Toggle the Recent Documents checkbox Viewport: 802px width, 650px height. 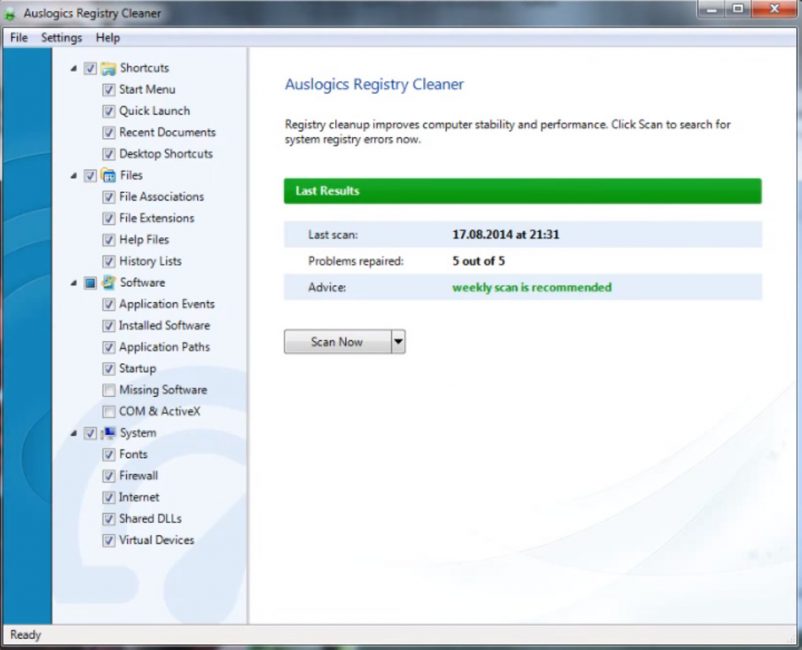coord(108,133)
